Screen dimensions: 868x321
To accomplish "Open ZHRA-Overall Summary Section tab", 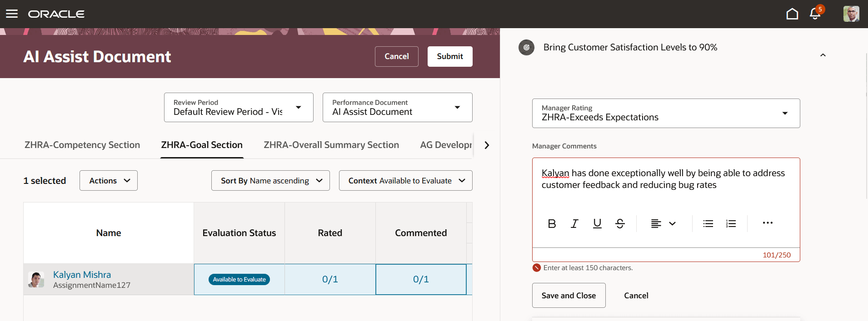I will pos(331,145).
